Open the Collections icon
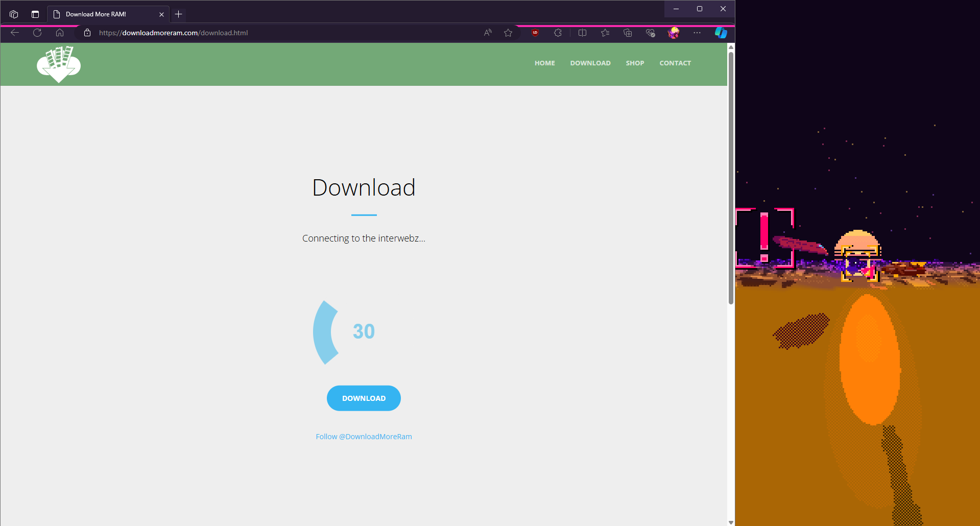Viewport: 980px width, 526px height. [628, 33]
